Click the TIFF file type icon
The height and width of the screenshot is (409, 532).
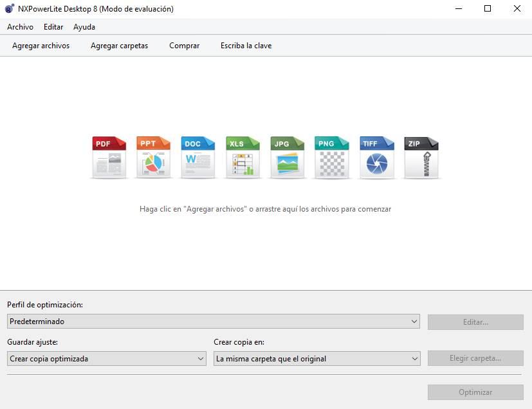point(376,158)
